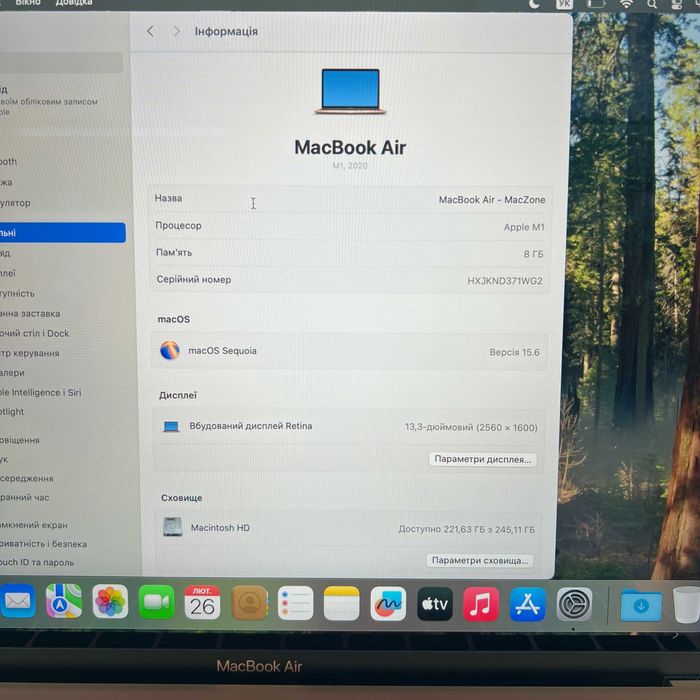Launch the App Store from the Dock
This screenshot has height=700, width=700.
click(528, 604)
